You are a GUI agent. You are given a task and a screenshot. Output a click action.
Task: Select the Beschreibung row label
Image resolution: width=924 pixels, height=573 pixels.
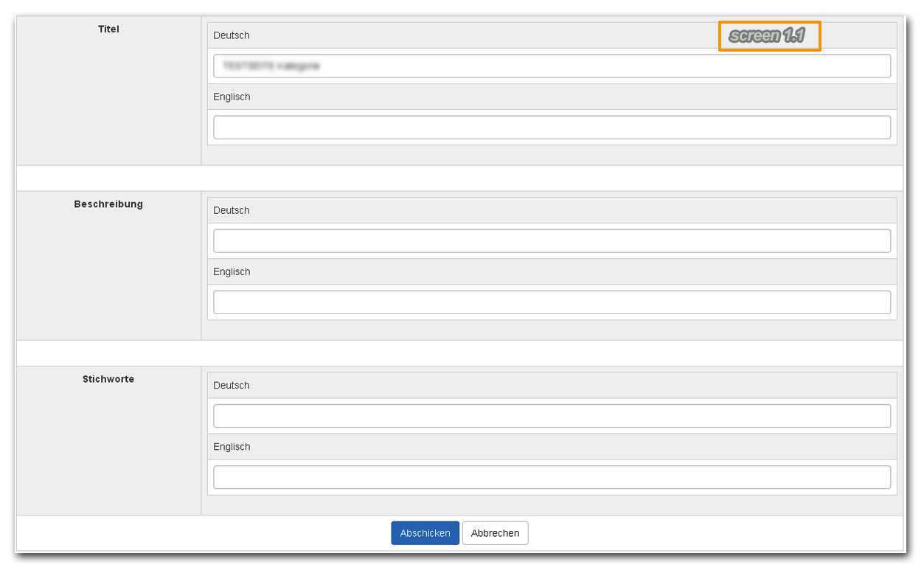108,204
